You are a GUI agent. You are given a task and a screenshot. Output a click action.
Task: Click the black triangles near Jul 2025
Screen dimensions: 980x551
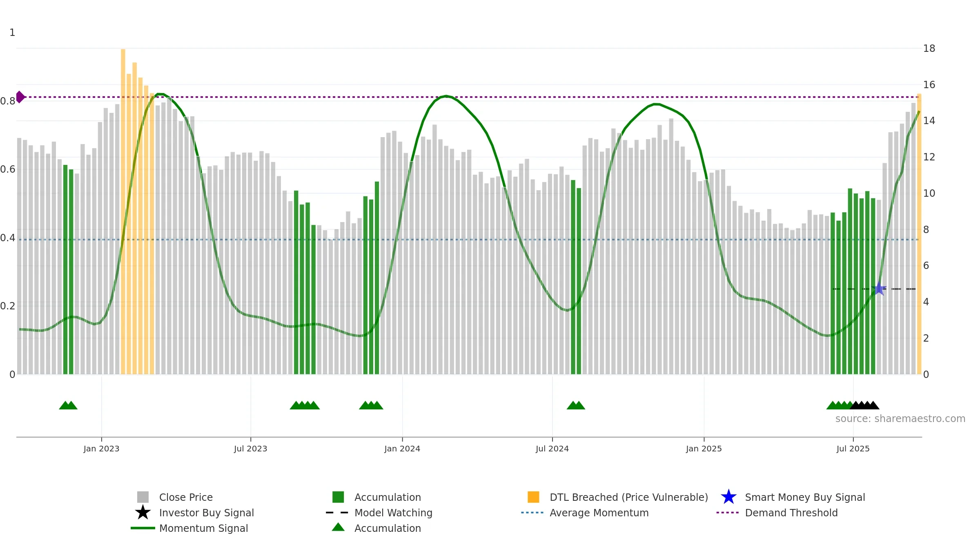coord(864,405)
